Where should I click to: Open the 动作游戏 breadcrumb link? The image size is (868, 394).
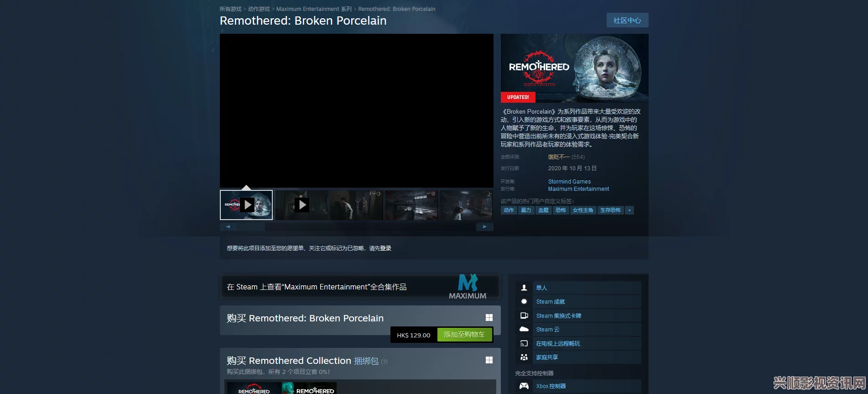point(259,9)
